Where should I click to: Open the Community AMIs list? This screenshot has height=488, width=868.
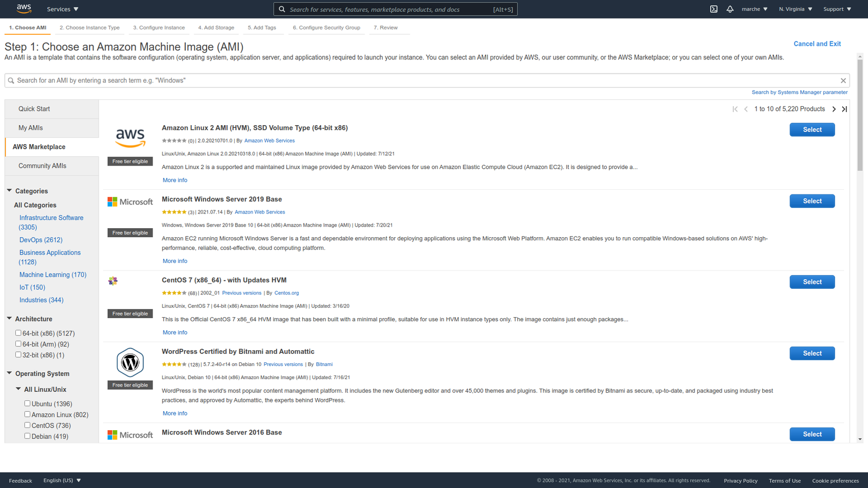(x=52, y=166)
